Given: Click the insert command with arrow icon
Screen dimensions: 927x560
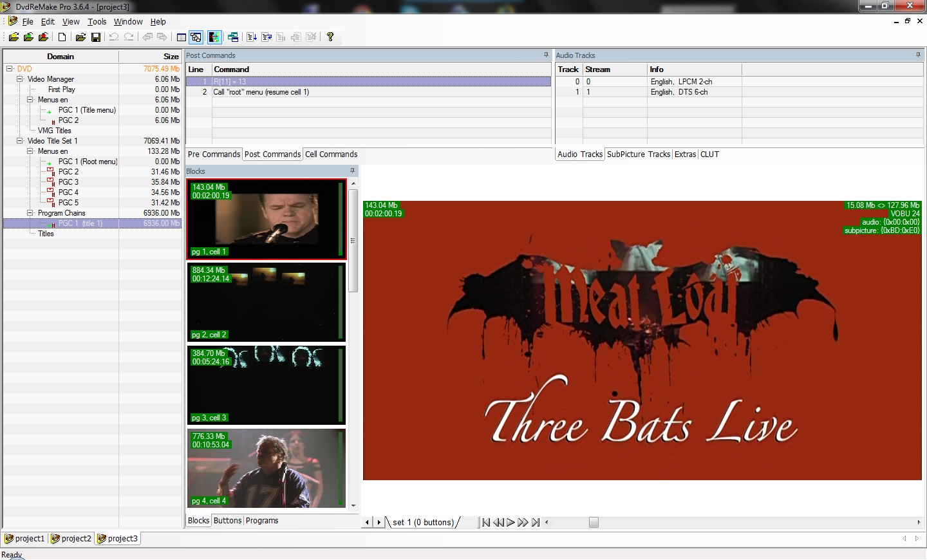Looking at the screenshot, I should (267, 37).
